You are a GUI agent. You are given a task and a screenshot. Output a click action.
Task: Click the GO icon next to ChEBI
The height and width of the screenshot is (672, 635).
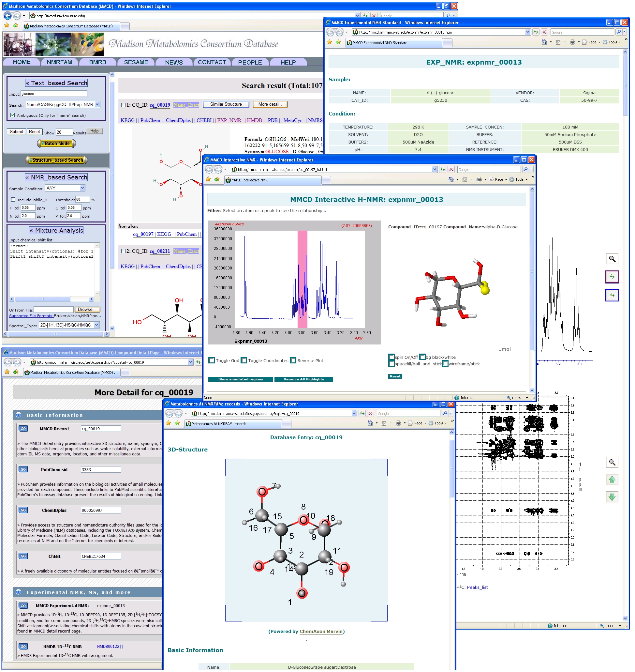pyautogui.click(x=23, y=556)
